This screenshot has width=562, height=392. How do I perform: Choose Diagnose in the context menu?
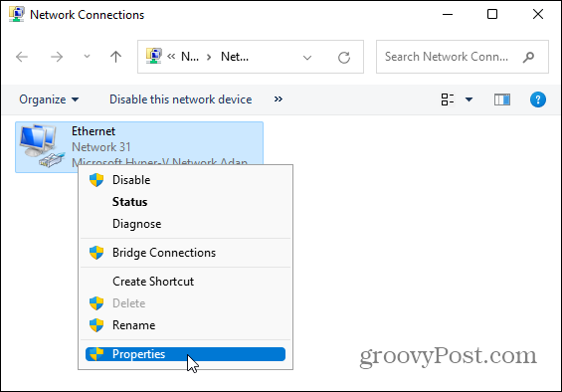click(x=185, y=224)
